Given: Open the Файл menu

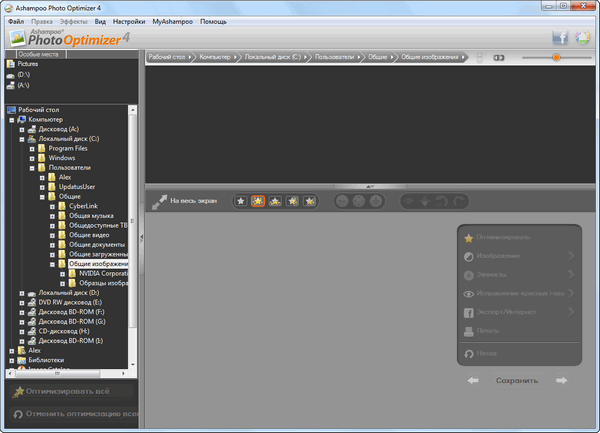Looking at the screenshot, I should [16, 22].
